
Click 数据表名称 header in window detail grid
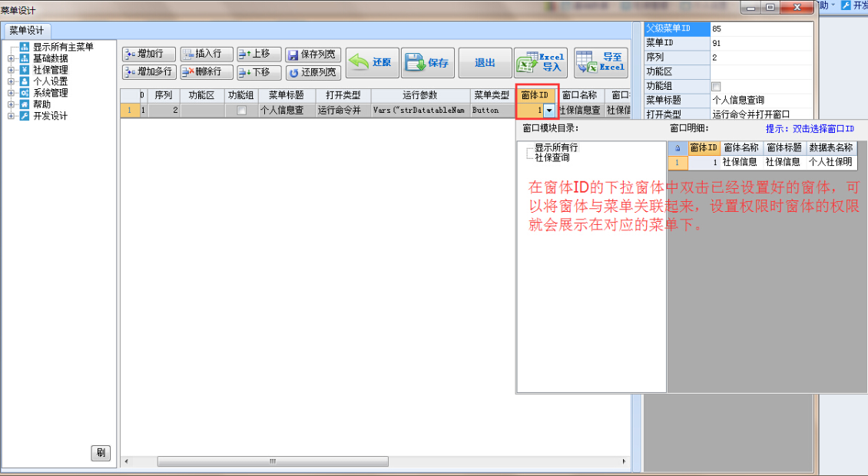(831, 147)
